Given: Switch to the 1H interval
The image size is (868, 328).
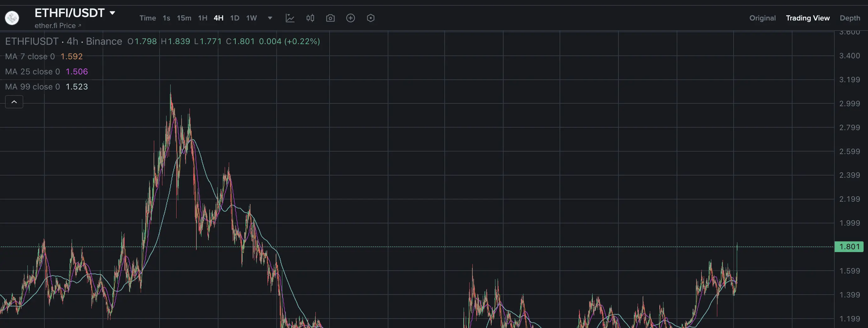Looking at the screenshot, I should click(x=202, y=18).
